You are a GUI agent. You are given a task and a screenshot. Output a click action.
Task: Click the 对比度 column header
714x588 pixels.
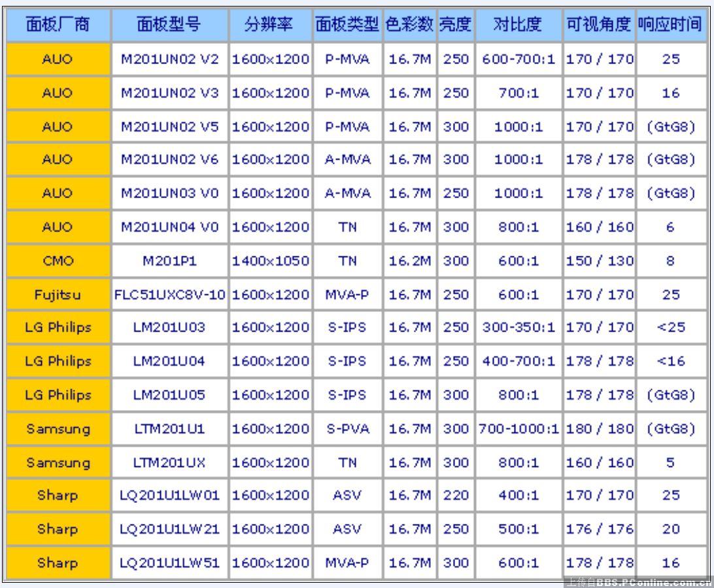pyautogui.click(x=518, y=25)
